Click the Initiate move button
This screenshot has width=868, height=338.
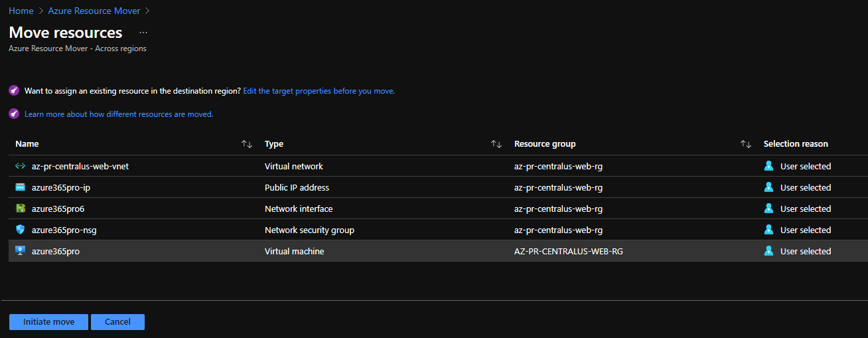click(48, 321)
